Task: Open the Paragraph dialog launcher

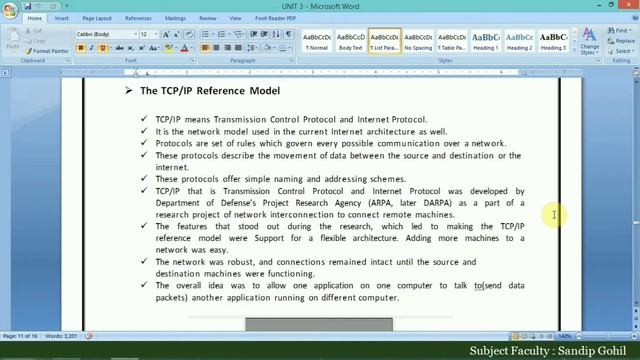Action: tap(291, 60)
